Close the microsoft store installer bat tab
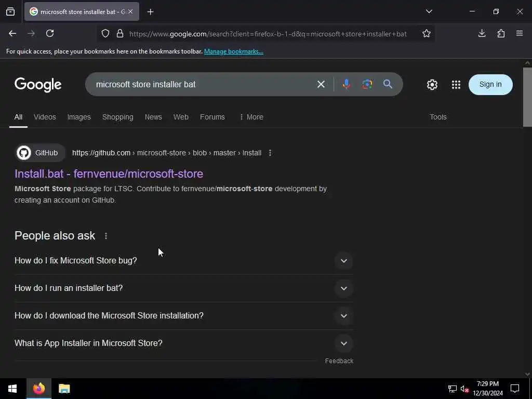Screen dimensions: 532x399 coord(130,11)
